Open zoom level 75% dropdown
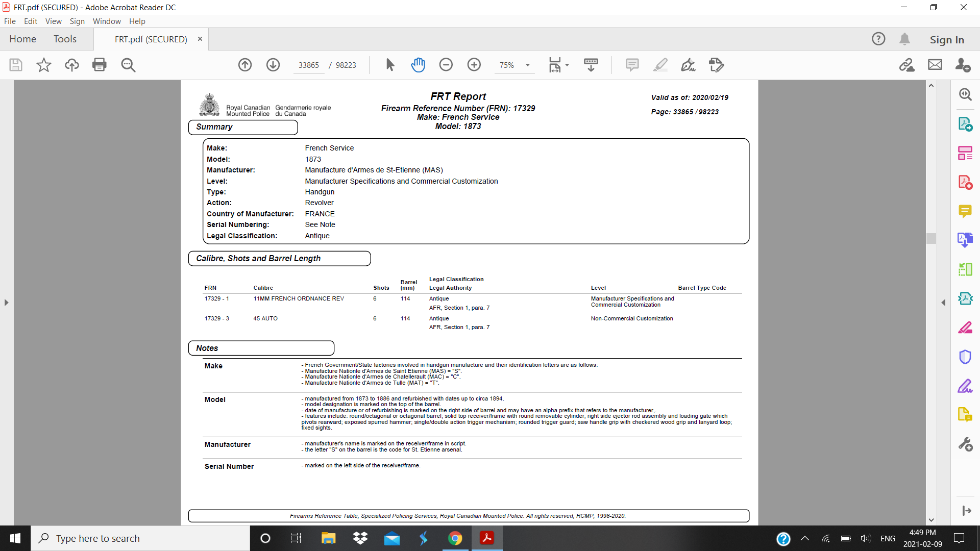The image size is (980, 551). 528,65
